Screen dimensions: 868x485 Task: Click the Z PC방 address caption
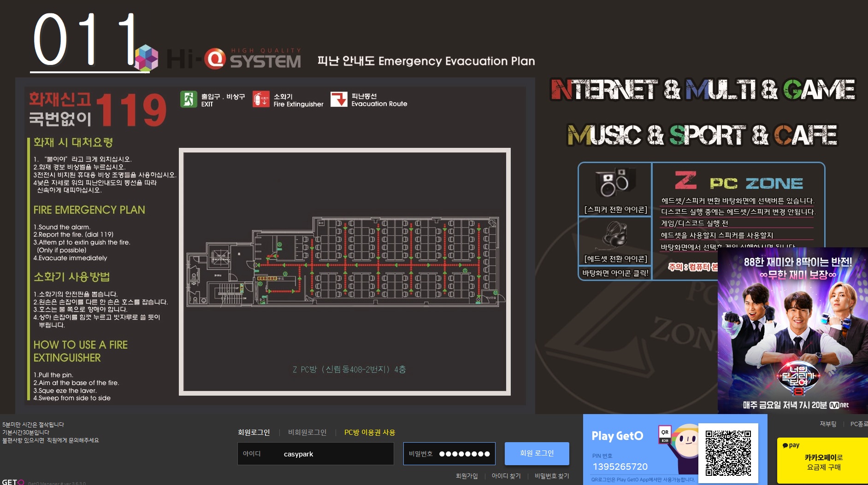(x=349, y=369)
